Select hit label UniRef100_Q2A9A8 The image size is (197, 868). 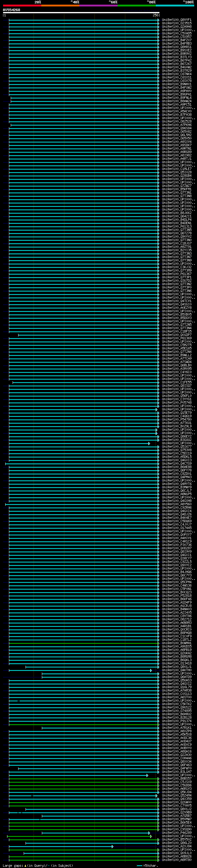(x=176, y=26)
